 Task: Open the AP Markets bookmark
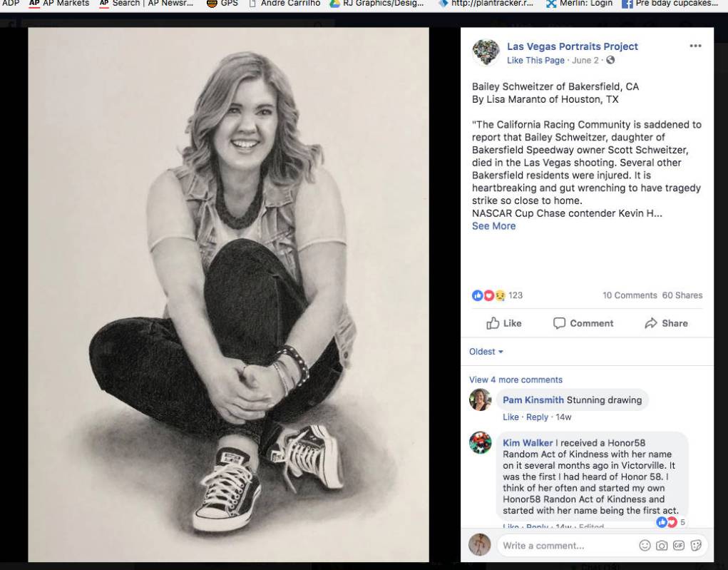pyautogui.click(x=59, y=4)
